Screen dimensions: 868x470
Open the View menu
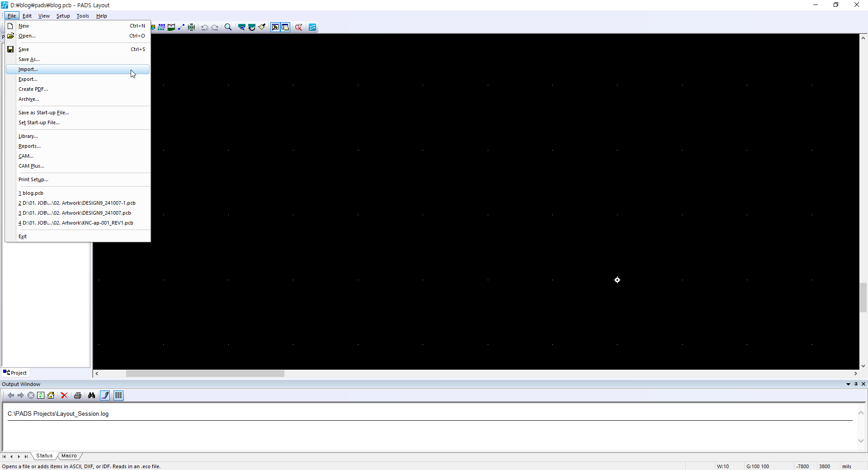click(44, 16)
